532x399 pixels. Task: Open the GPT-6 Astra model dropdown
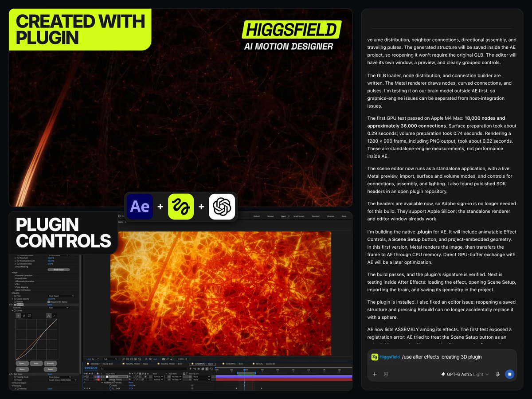(465, 374)
